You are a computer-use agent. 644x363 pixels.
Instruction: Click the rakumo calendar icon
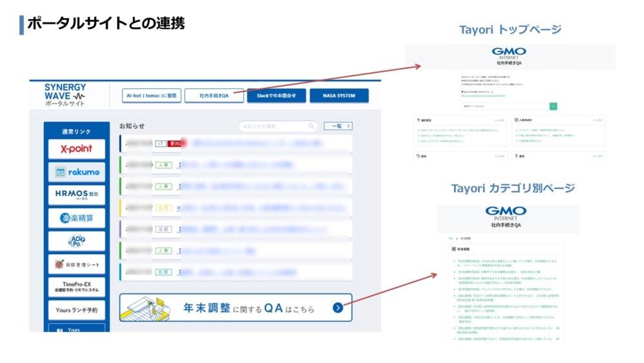tap(61, 172)
